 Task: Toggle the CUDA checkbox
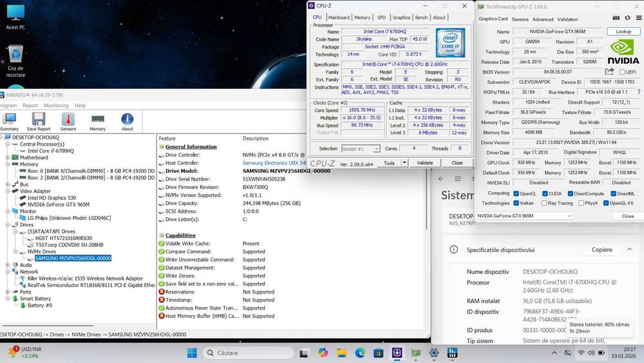[x=545, y=193]
